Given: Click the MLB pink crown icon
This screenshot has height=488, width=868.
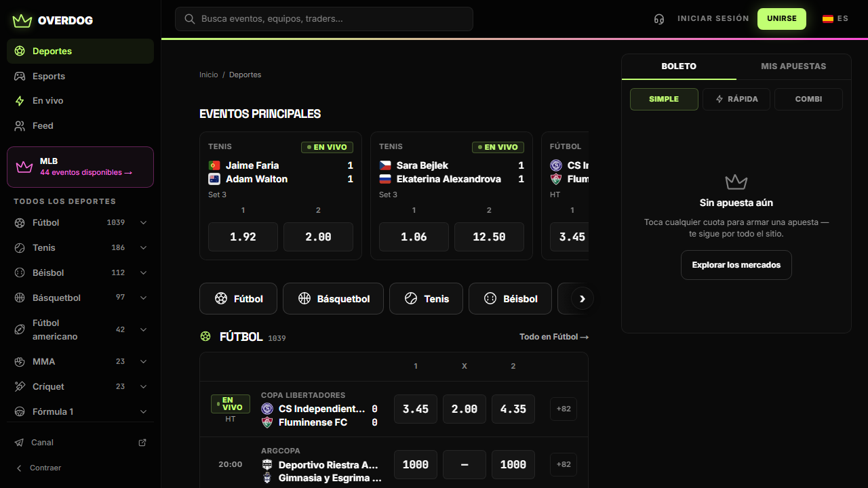Looking at the screenshot, I should [x=24, y=167].
